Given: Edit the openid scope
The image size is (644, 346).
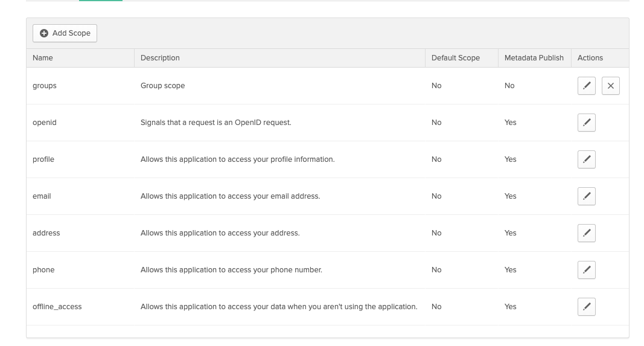Looking at the screenshot, I should point(587,123).
